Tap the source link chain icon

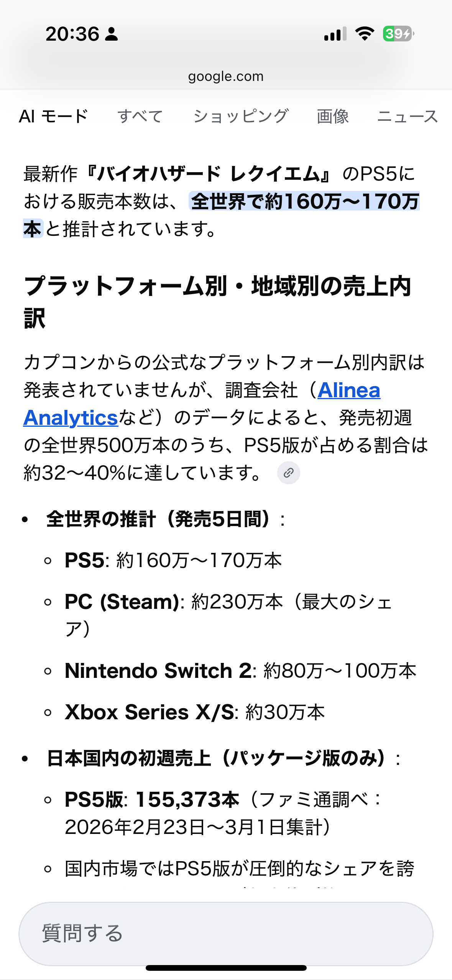tap(288, 473)
